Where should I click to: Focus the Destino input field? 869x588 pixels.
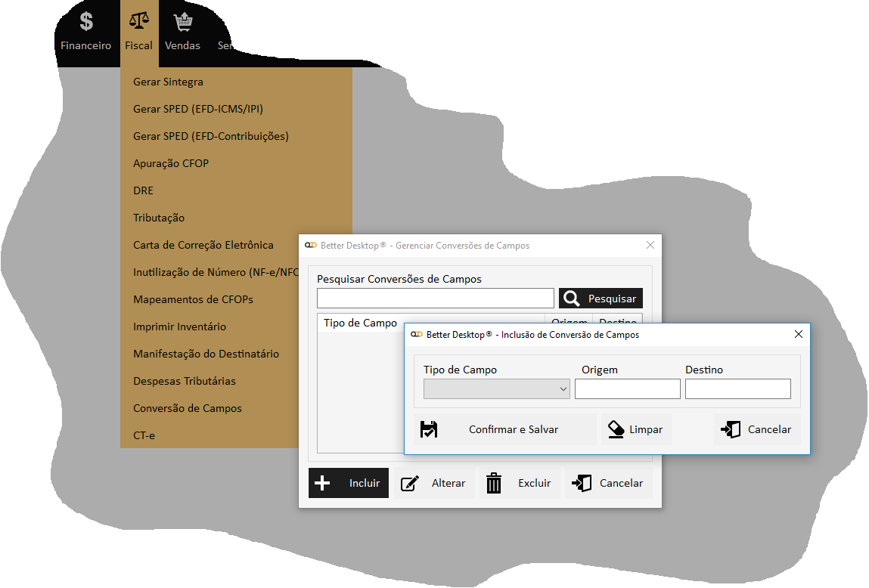coord(737,388)
